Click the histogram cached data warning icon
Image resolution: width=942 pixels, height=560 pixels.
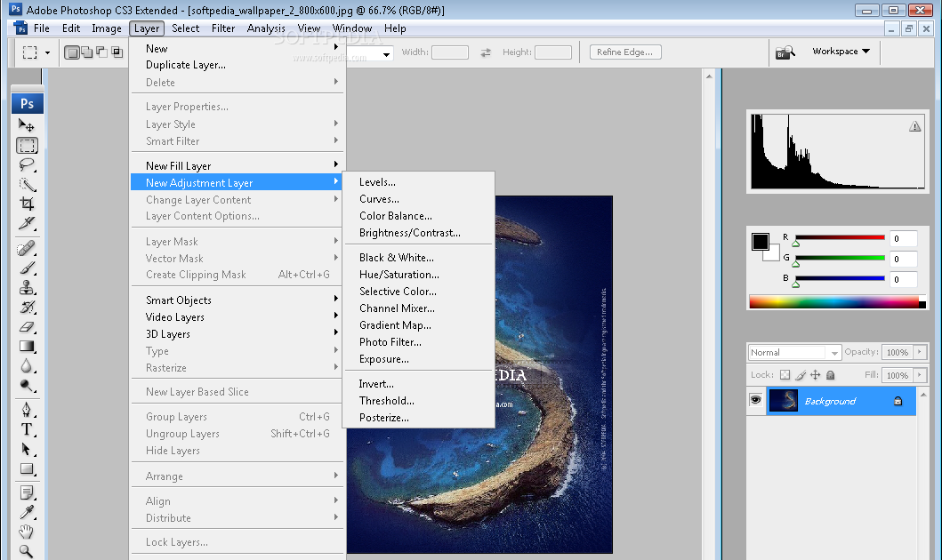914,126
